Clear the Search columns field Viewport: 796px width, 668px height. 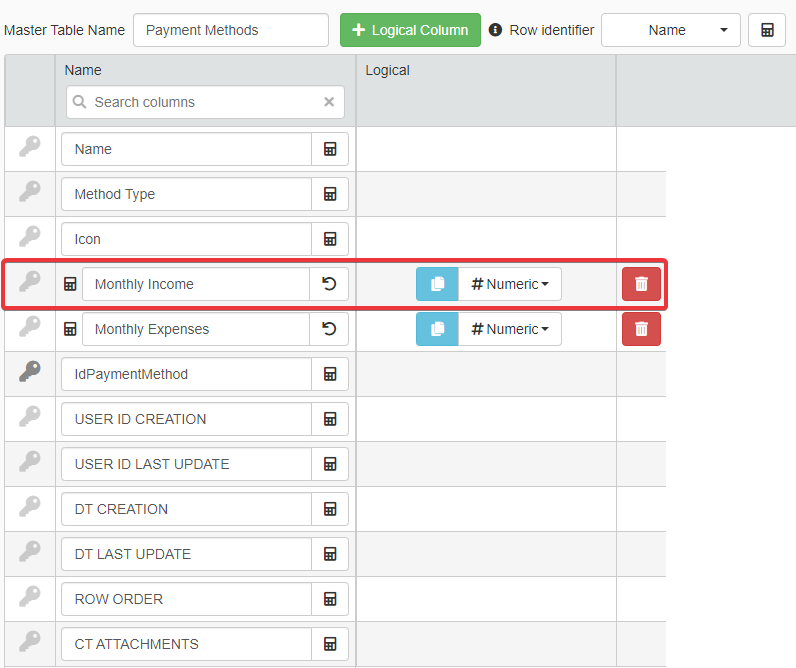pos(329,102)
